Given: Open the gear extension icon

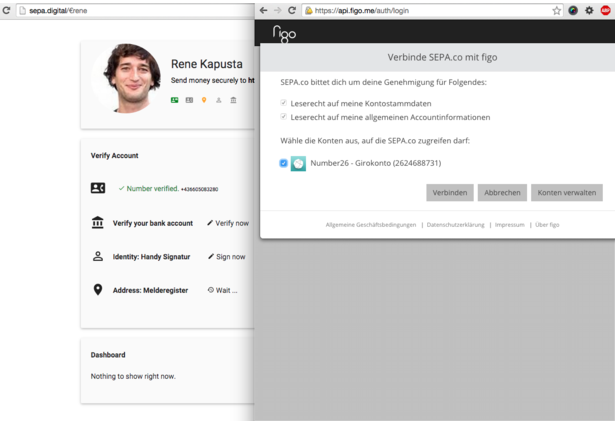Looking at the screenshot, I should [589, 11].
